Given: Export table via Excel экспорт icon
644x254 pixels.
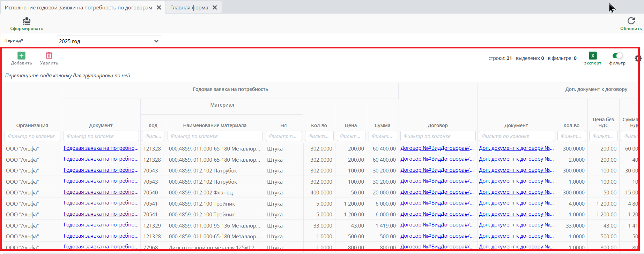Looking at the screenshot, I should tap(592, 56).
